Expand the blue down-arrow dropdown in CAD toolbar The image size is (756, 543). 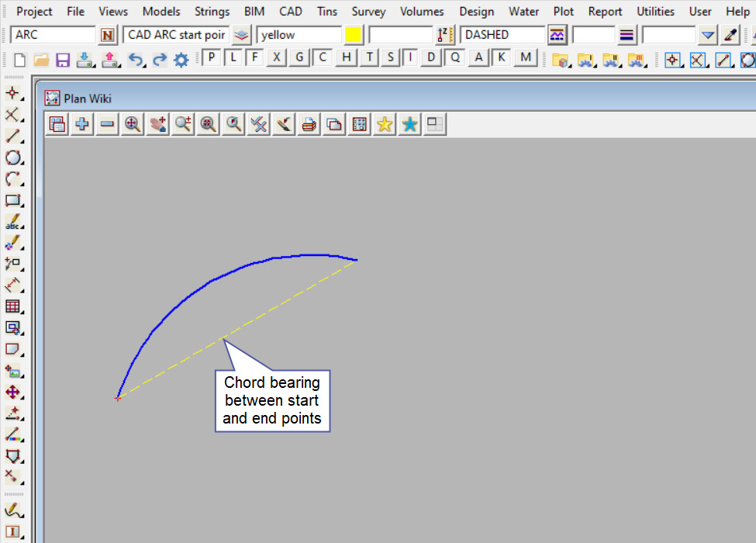click(x=707, y=35)
